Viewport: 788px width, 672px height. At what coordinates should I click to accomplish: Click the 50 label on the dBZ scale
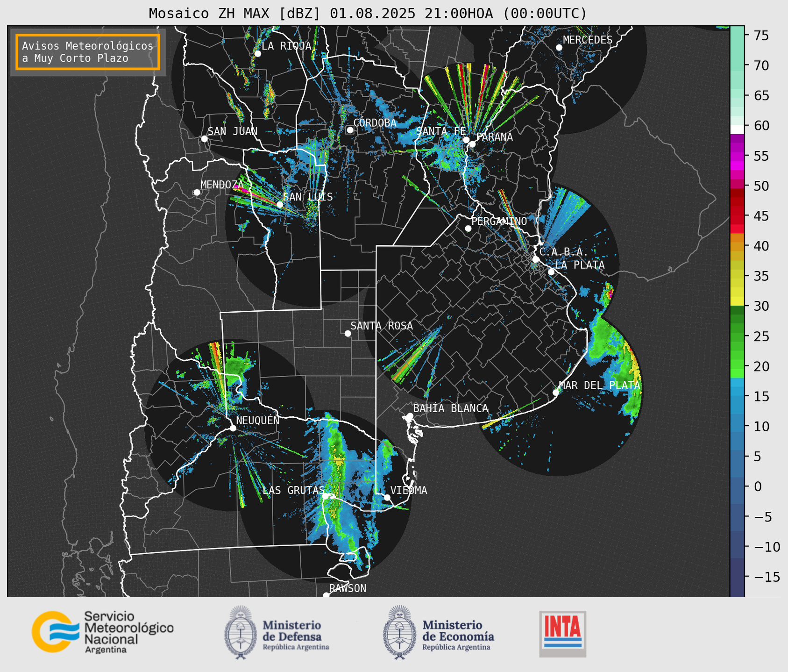point(761,186)
